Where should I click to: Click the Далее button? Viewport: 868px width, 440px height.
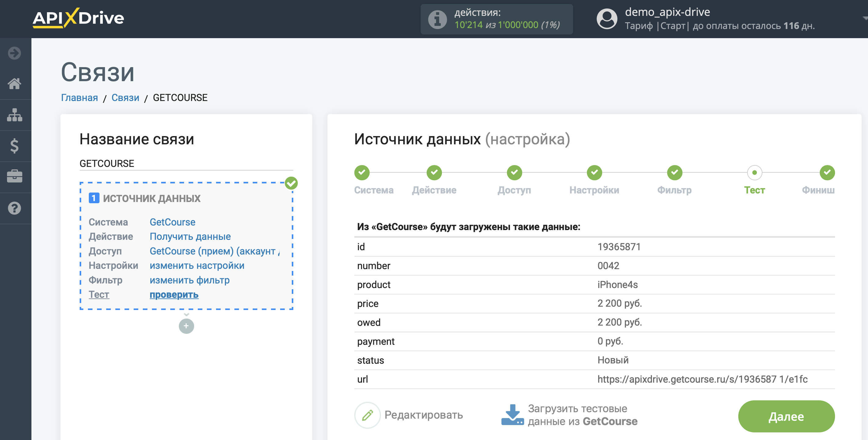[x=786, y=417]
